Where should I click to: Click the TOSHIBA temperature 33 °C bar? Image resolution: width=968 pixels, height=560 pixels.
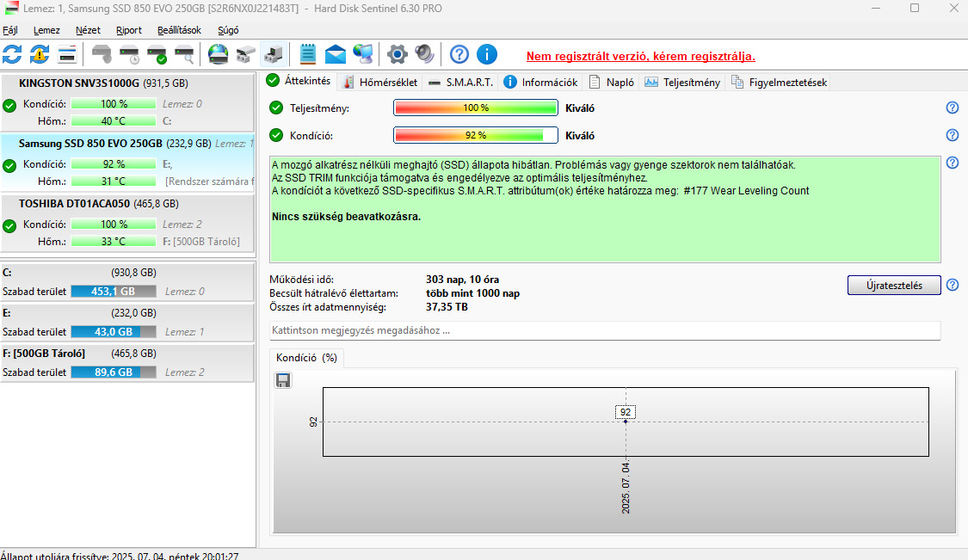114,242
